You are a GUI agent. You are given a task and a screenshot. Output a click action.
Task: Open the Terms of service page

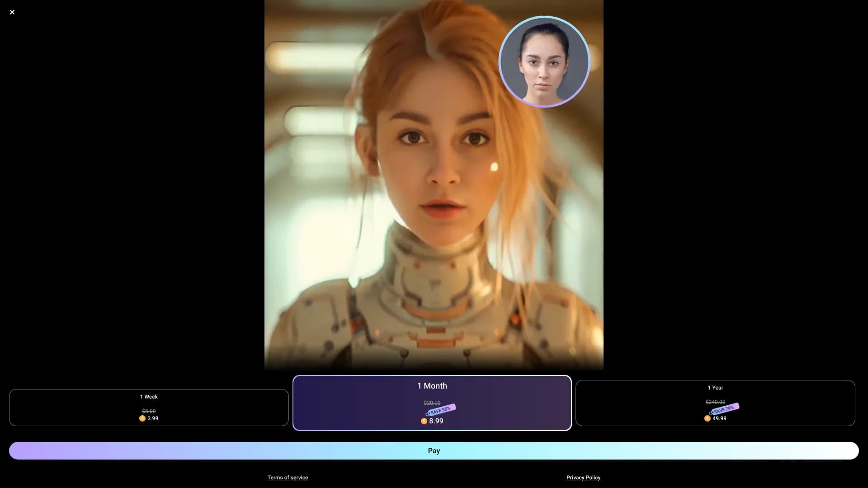(288, 477)
